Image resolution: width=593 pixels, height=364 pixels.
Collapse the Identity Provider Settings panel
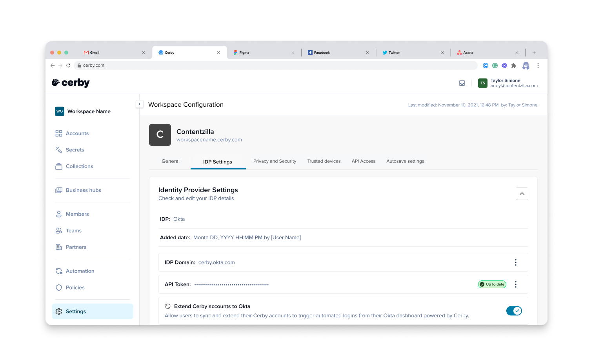click(522, 194)
